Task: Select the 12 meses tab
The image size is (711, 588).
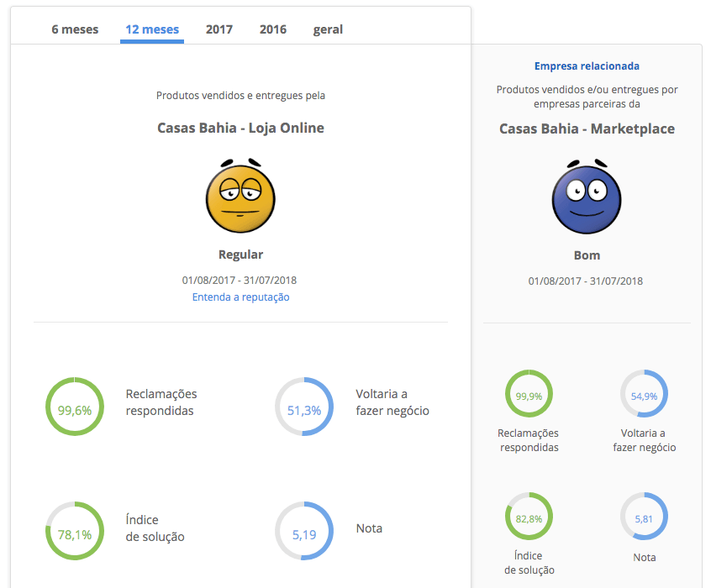Action: point(152,29)
